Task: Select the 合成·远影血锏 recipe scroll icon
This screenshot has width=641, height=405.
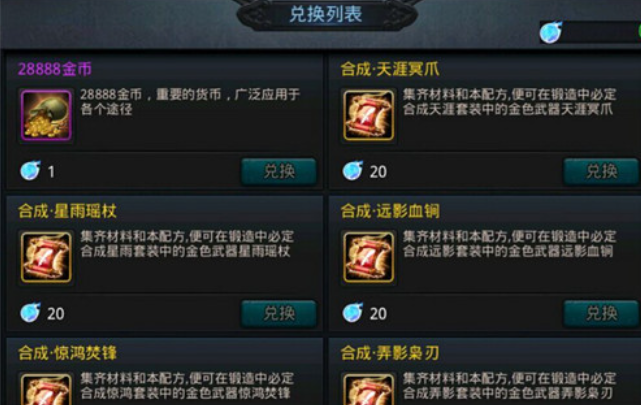Action: point(369,257)
